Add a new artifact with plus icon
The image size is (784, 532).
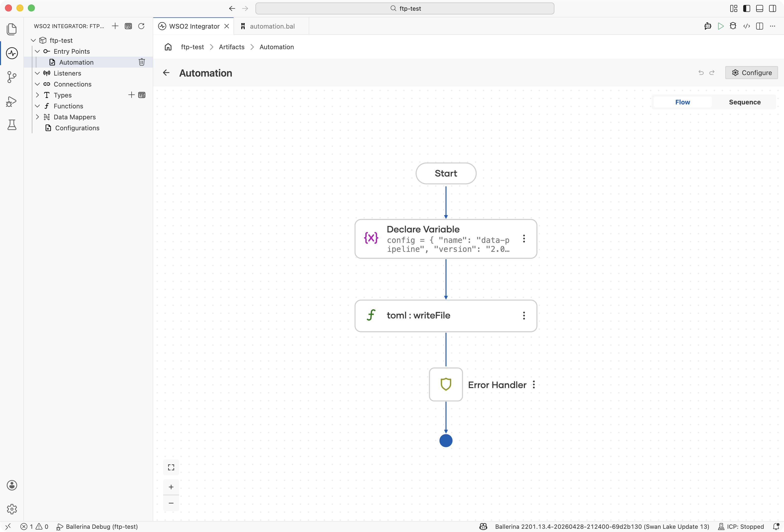(x=115, y=26)
